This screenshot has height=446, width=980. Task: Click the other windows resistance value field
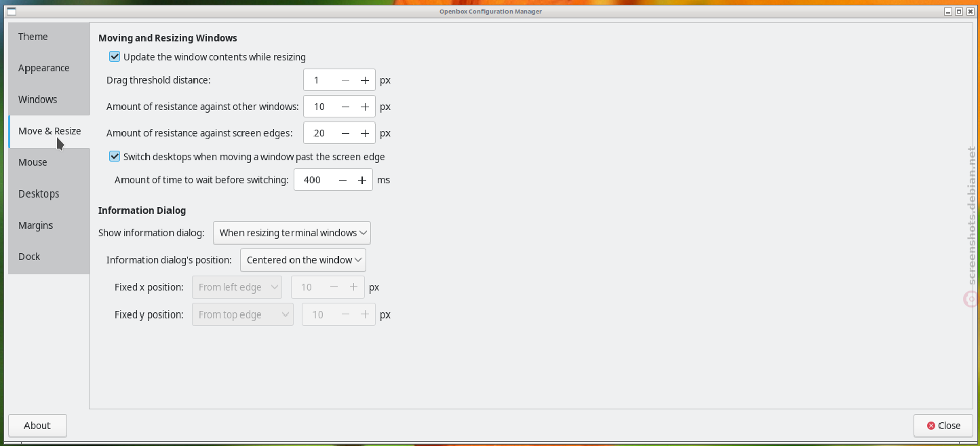click(320, 107)
